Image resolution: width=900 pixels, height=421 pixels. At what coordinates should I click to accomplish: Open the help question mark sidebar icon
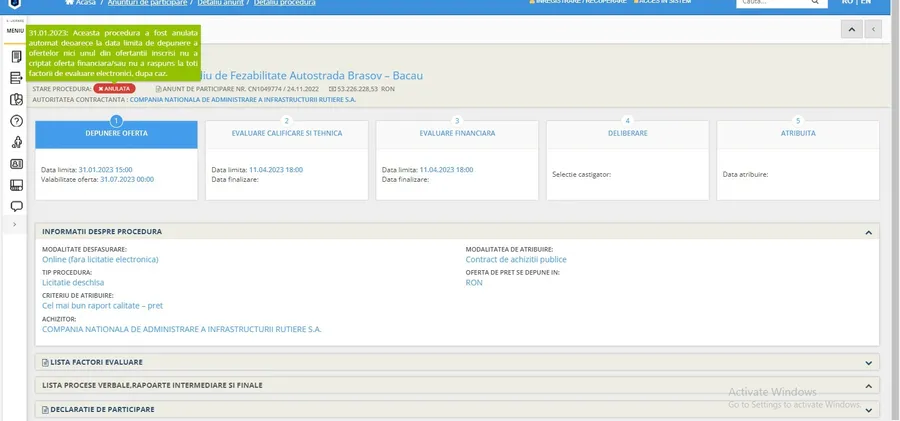click(x=16, y=121)
